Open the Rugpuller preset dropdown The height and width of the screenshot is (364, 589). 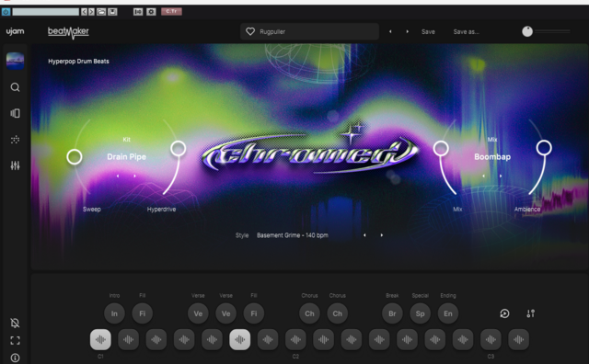pyautogui.click(x=309, y=31)
